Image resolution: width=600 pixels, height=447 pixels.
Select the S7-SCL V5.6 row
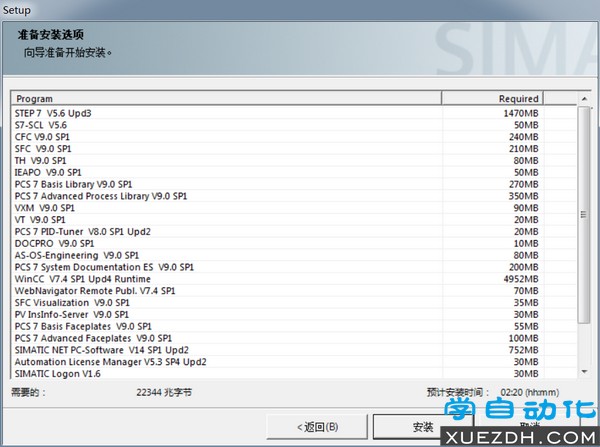pyautogui.click(x=293, y=125)
